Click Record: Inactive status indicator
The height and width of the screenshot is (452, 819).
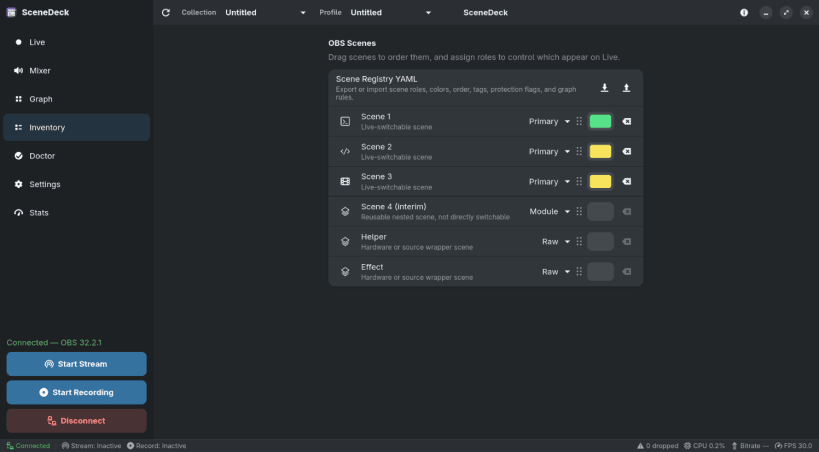tap(156, 446)
